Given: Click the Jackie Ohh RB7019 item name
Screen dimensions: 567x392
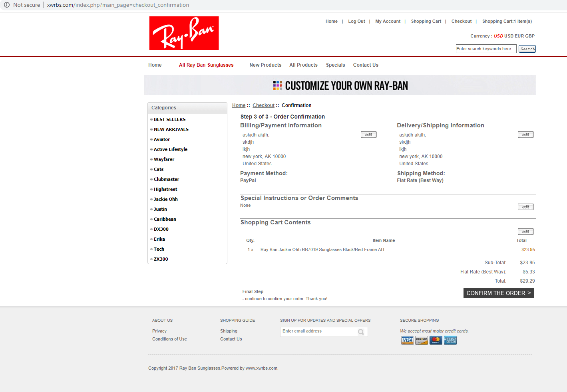Looking at the screenshot, I should (x=323, y=250).
